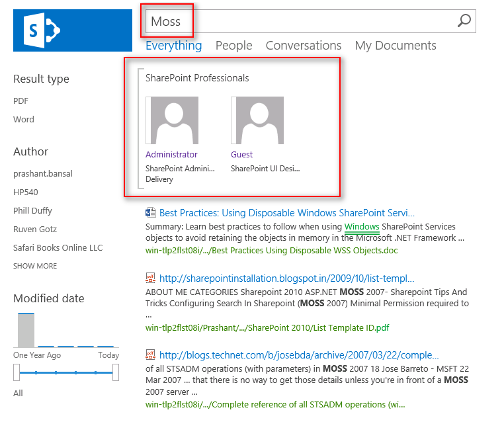Click the Word document icon beside Best Practices
The width and height of the screenshot is (504, 422).
point(150,212)
